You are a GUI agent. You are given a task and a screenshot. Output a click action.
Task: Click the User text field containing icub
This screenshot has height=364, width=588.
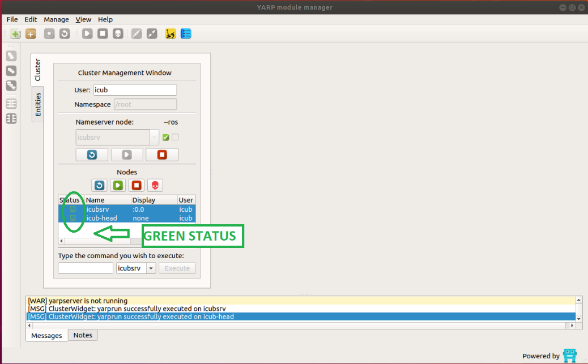point(135,90)
